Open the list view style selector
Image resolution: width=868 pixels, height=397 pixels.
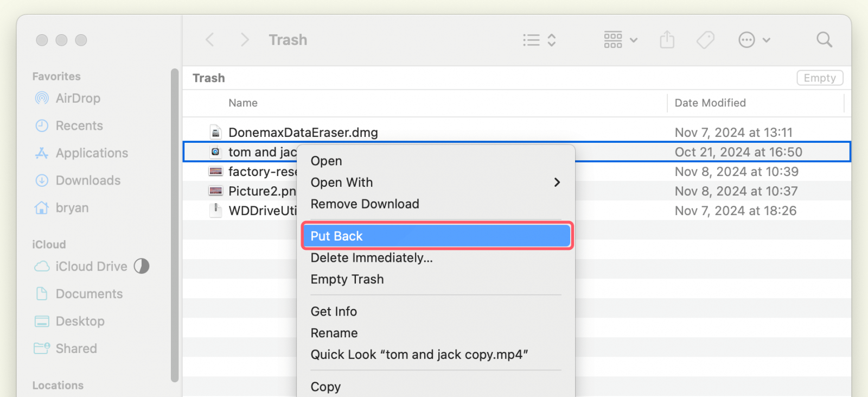coord(539,40)
